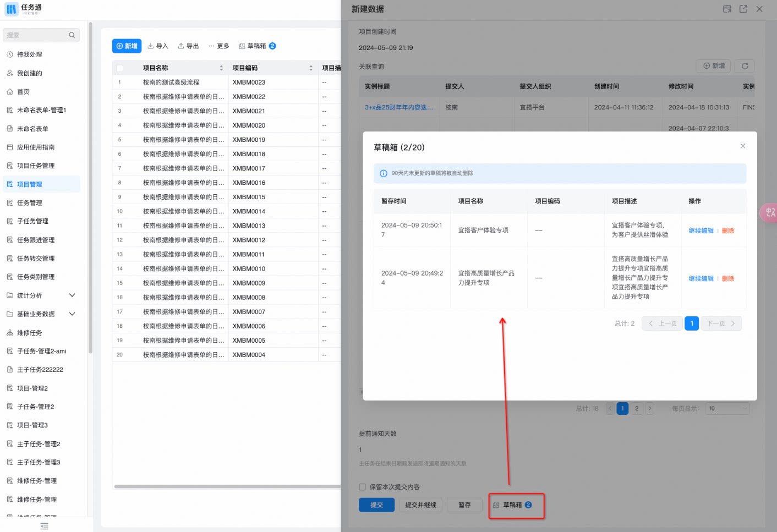Open the 草稿箱 toolbar item with badge
The width and height of the screenshot is (777, 532).
click(x=257, y=46)
